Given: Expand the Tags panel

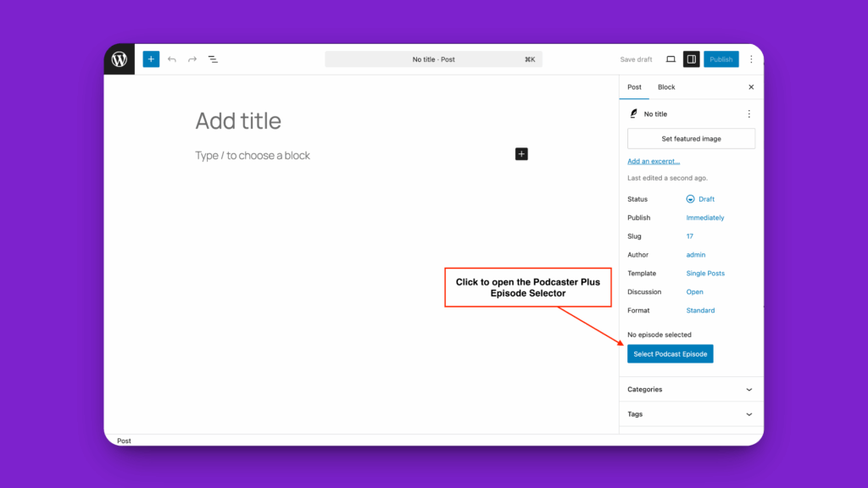Looking at the screenshot, I should (691, 414).
